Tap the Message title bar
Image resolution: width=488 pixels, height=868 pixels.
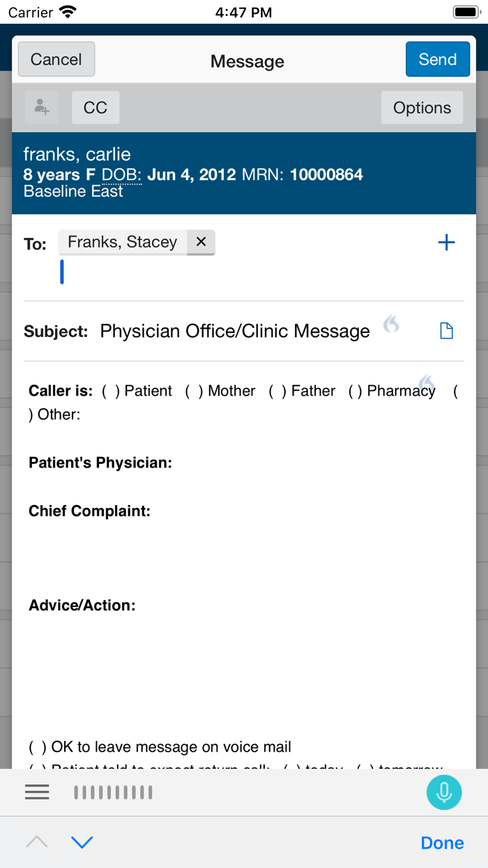point(247,61)
